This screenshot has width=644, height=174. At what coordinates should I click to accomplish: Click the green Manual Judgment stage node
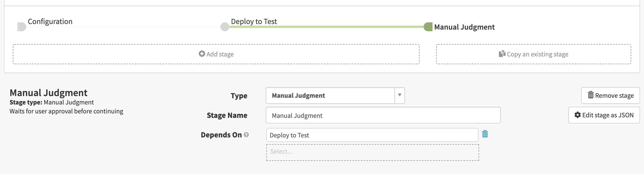[x=428, y=27]
